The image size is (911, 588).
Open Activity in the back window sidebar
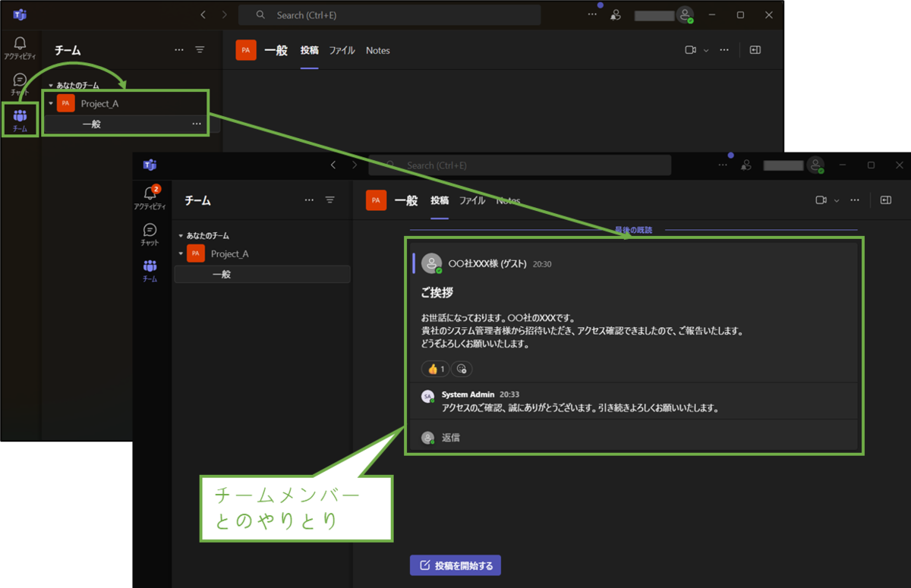20,48
